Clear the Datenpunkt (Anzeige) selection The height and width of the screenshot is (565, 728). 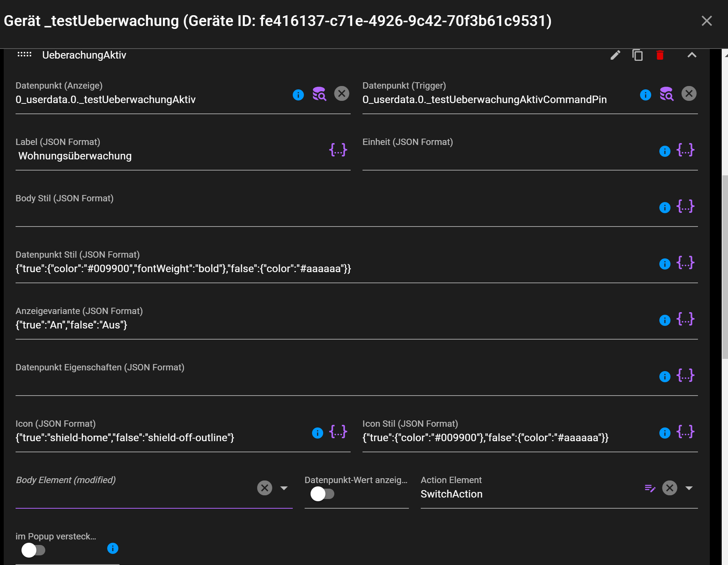[342, 94]
